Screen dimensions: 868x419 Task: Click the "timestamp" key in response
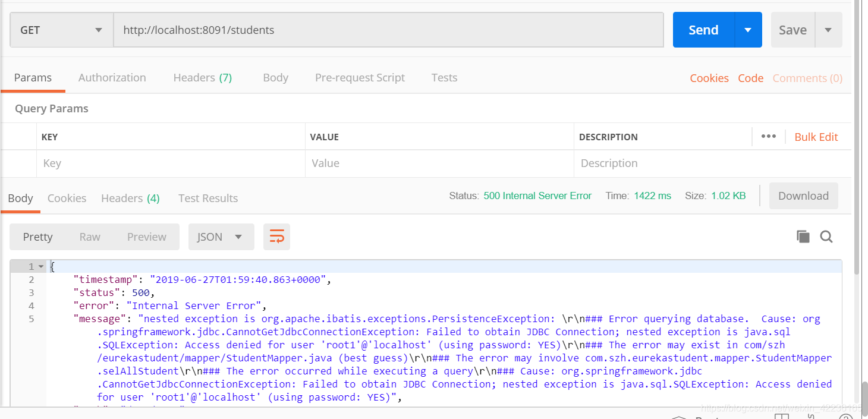point(106,279)
